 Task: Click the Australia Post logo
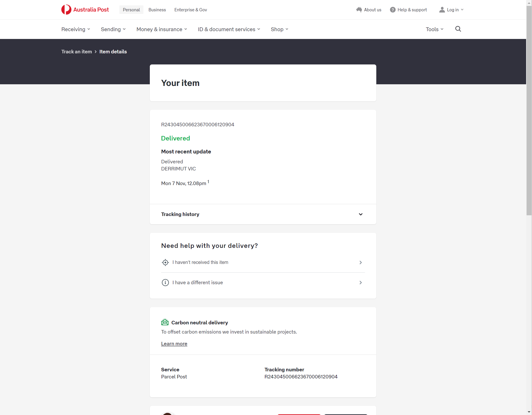pyautogui.click(x=85, y=10)
